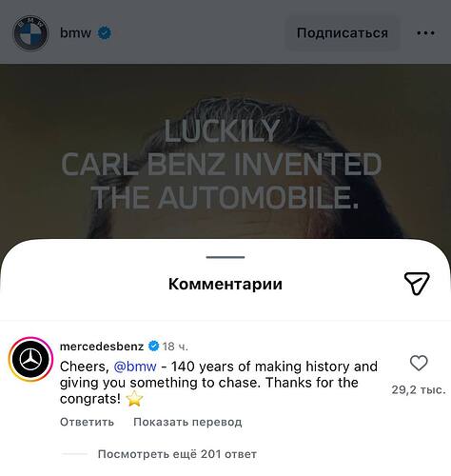
Task: Tap the bmw verified badge
Action: tap(105, 33)
